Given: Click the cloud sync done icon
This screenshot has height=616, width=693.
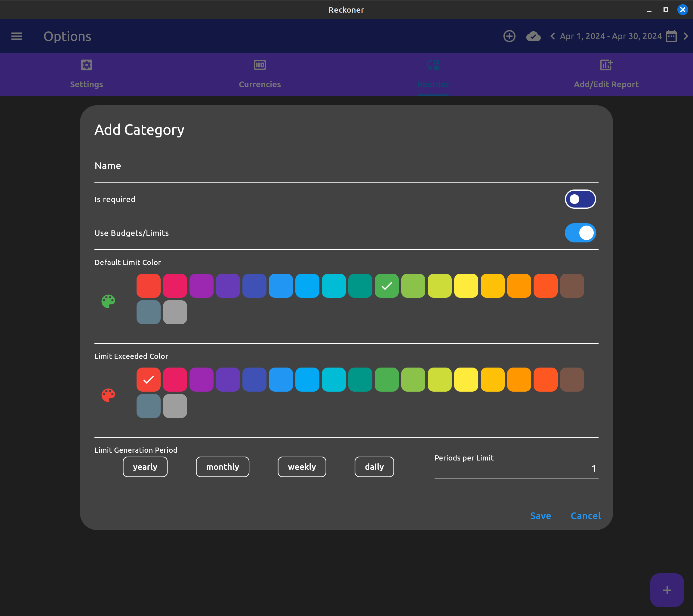Looking at the screenshot, I should pos(533,36).
